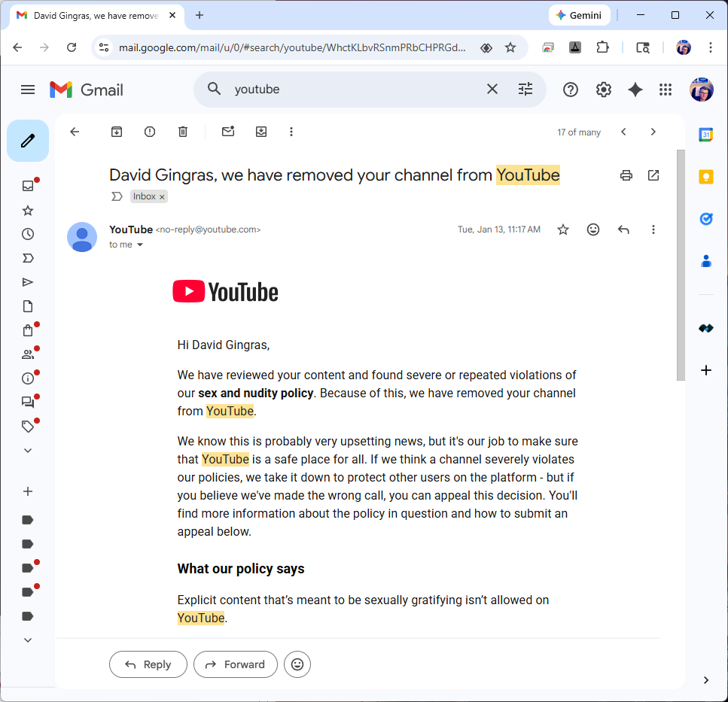The height and width of the screenshot is (702, 728).
Task: Delete the email with the trash icon
Action: (183, 132)
